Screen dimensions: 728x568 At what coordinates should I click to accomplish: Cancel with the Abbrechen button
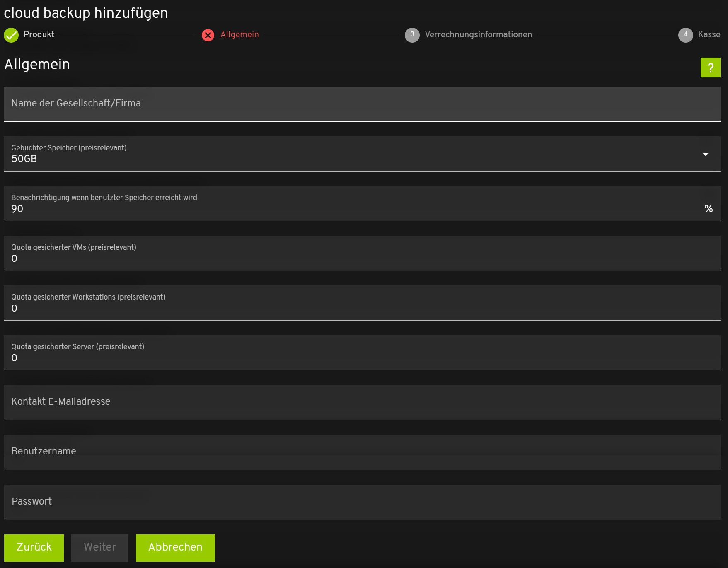tap(175, 548)
